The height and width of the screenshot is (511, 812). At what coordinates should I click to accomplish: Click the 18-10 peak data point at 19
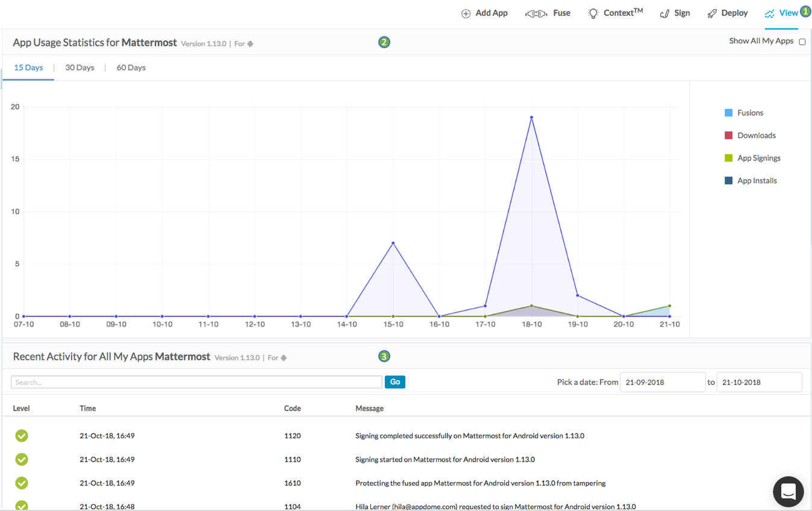click(x=531, y=118)
